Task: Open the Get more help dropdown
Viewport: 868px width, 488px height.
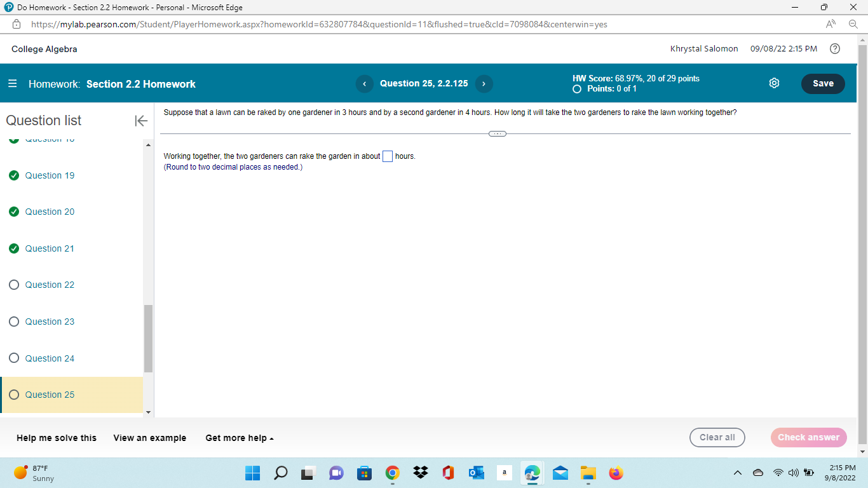Action: 240,438
